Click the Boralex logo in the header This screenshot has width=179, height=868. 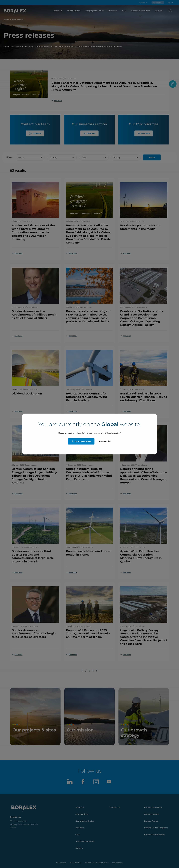click(x=15, y=11)
